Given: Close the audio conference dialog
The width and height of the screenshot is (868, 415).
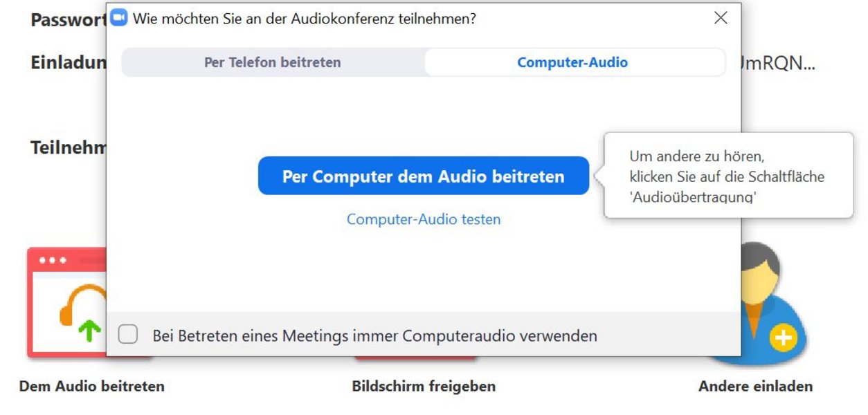Looking at the screenshot, I should (721, 18).
